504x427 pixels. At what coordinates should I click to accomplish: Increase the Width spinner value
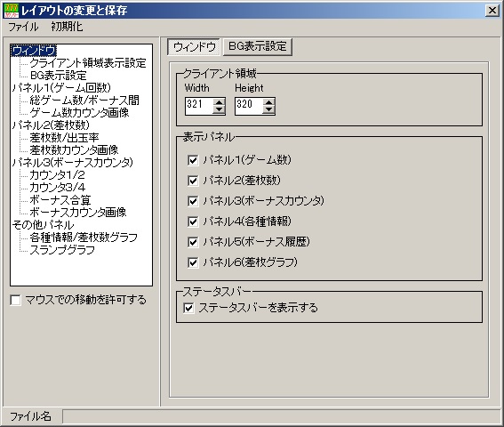219,102
